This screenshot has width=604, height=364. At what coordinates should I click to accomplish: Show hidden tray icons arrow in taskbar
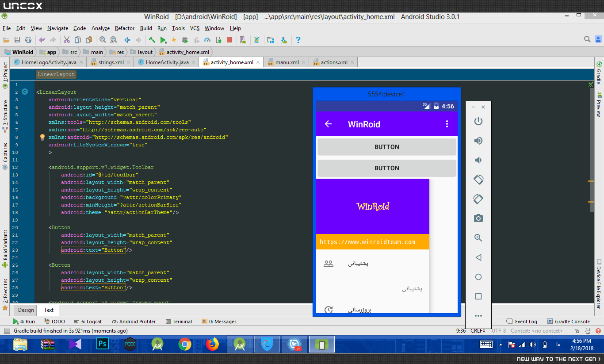[501, 345]
